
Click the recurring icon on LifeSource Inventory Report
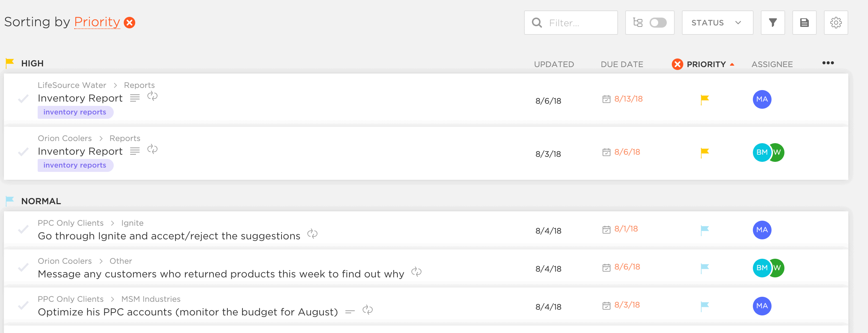[x=152, y=96]
